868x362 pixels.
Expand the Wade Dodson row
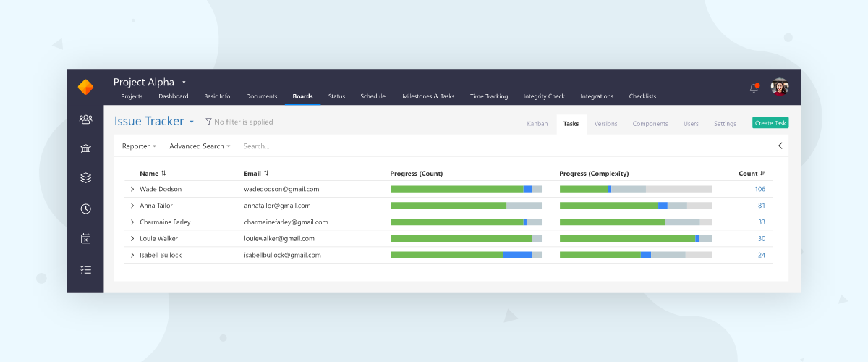pyautogui.click(x=132, y=189)
